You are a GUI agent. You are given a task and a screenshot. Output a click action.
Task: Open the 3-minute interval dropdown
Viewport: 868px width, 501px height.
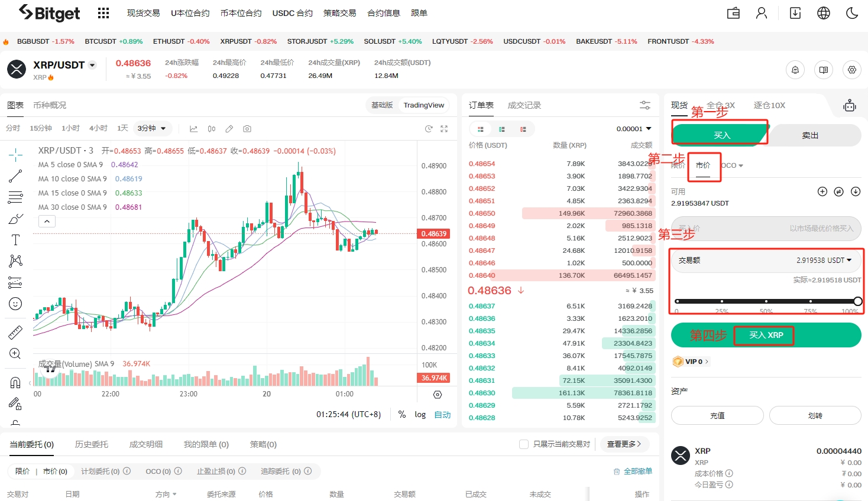click(x=153, y=128)
